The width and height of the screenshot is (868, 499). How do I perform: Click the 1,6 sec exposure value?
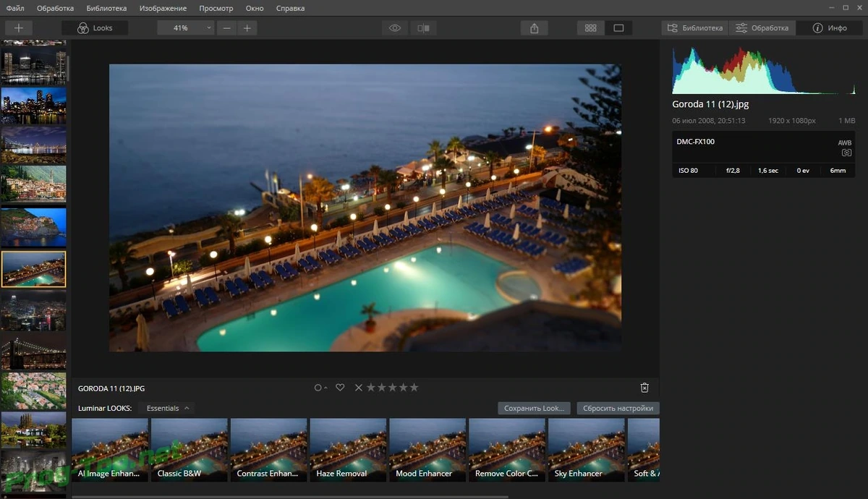[767, 171]
